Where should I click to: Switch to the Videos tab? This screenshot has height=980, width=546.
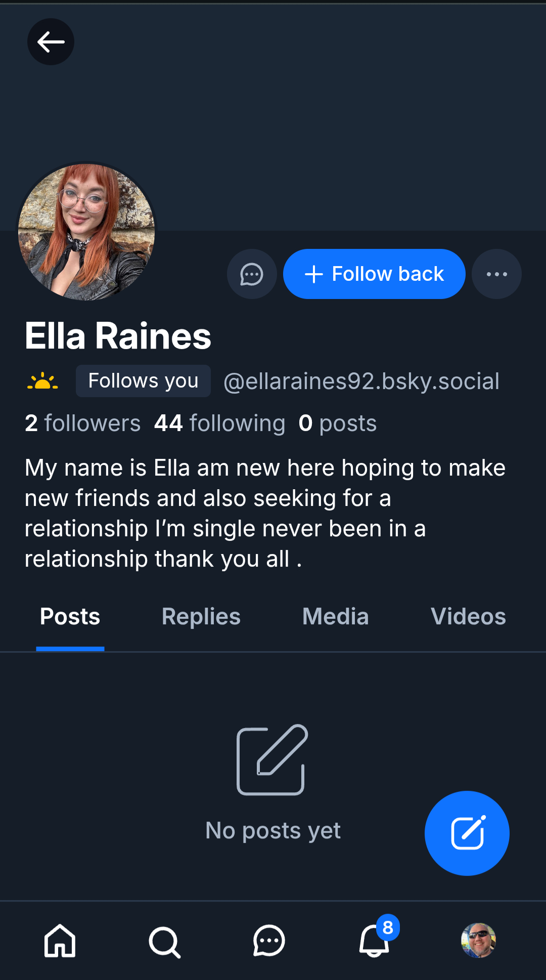468,617
